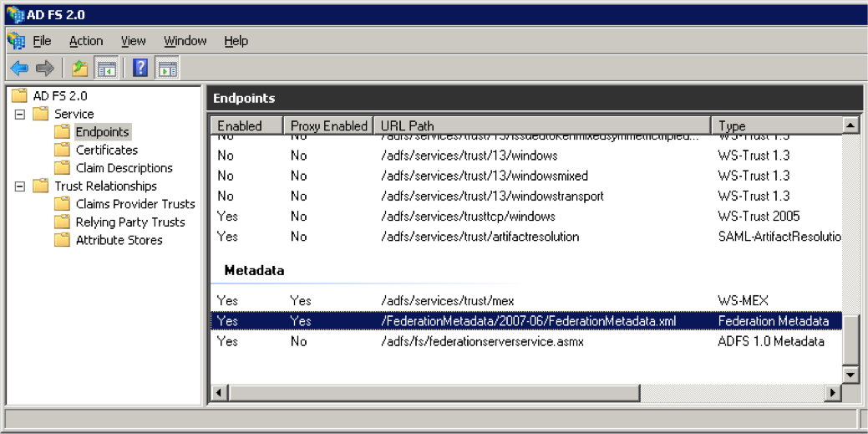This screenshot has height=434, width=868.
Task: Click Proxy Enabled No for federationserverservice.asmx
Action: (298, 341)
